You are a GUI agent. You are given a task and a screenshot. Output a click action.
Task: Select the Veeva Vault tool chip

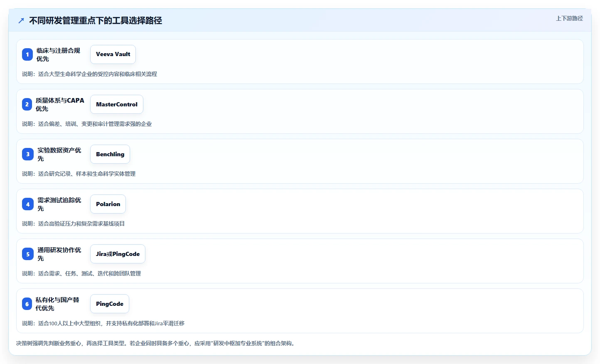point(113,54)
